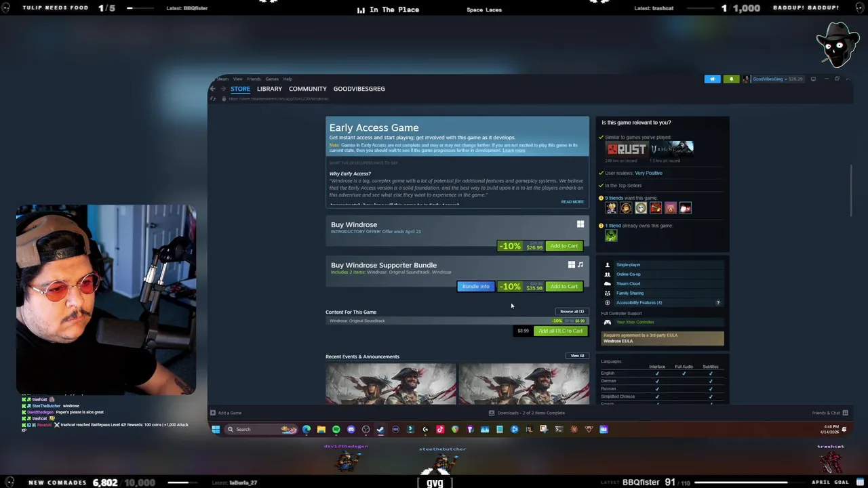Open the Games menu
The height and width of the screenshot is (488, 868).
click(x=272, y=79)
